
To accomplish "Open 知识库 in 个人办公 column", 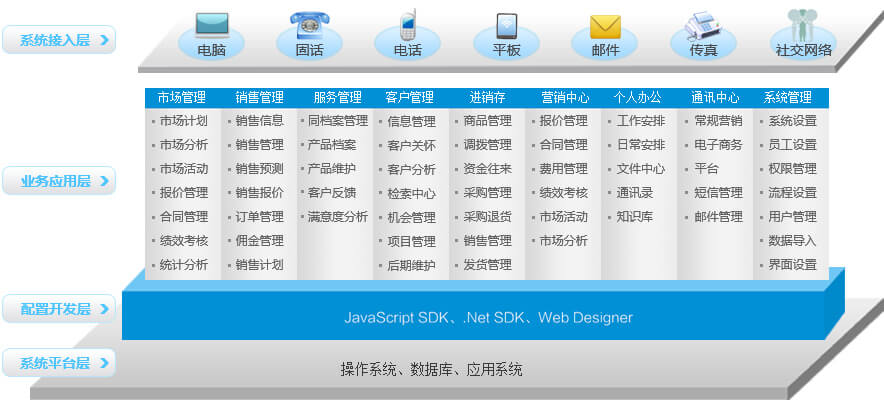I will [635, 217].
